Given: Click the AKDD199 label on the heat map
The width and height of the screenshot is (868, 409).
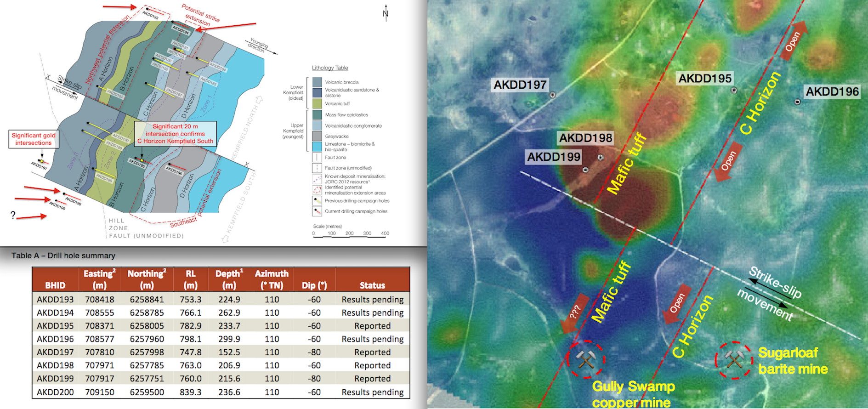Looking at the screenshot, I should pos(554,157).
